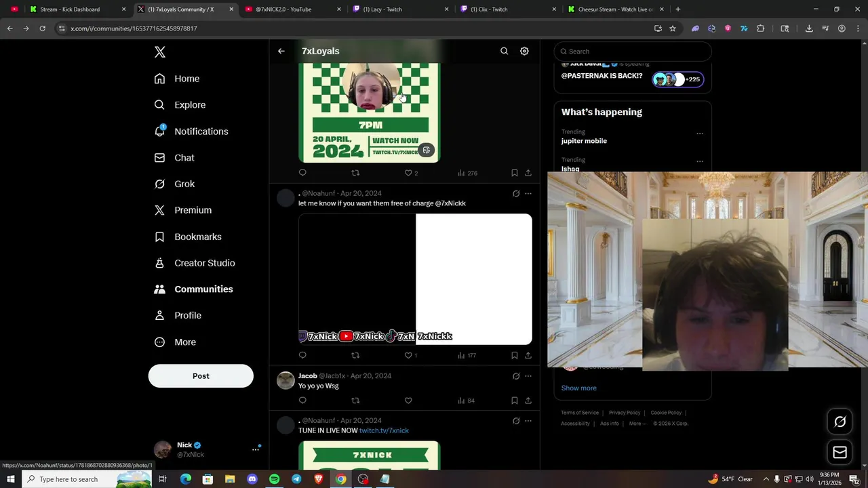Reload the page in the browser toolbar
Viewport: 868px width, 488px height.
[42, 28]
